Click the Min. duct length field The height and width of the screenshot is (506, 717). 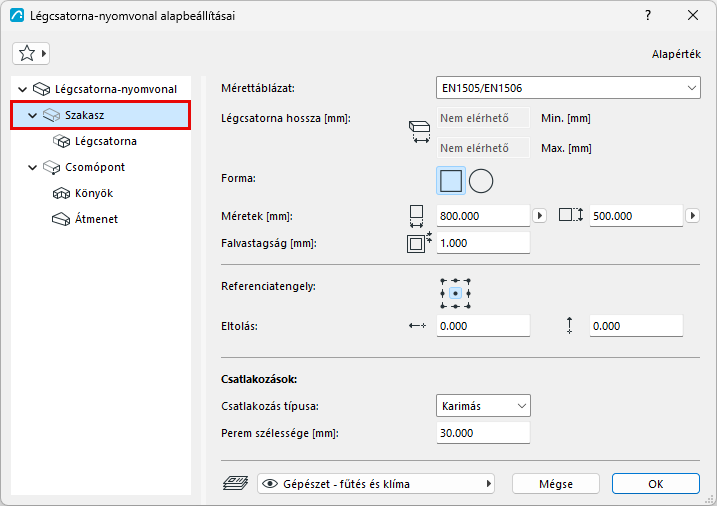483,118
